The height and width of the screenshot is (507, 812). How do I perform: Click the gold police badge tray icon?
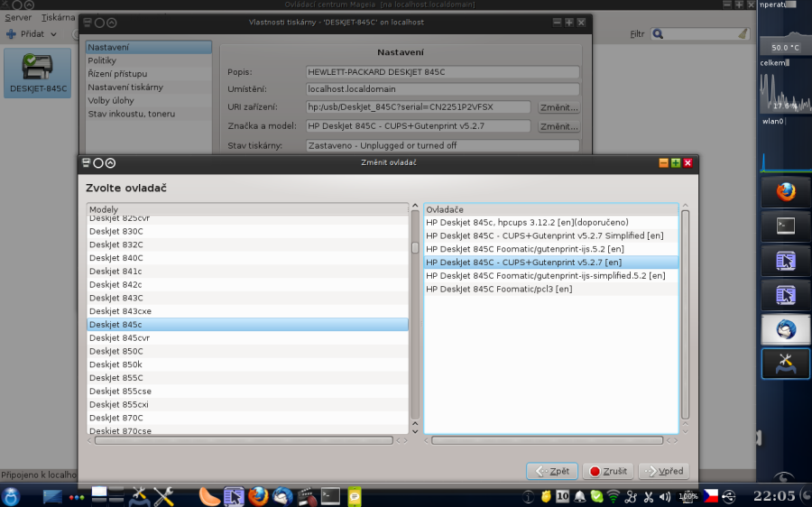[x=546, y=496]
